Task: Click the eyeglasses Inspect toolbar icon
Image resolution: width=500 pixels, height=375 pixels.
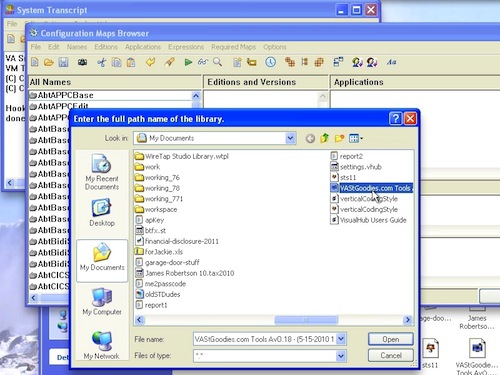Action: pyautogui.click(x=203, y=62)
